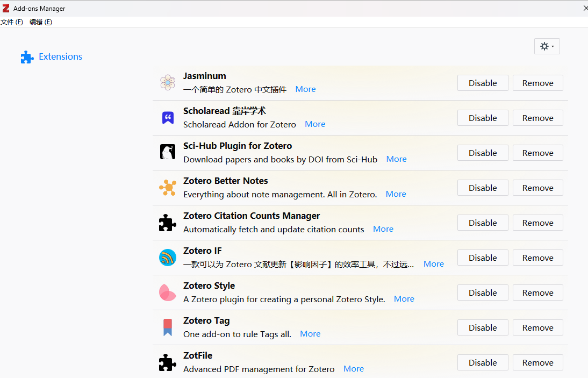This screenshot has width=588, height=378.
Task: Click the Zotero Tag bookmark icon
Action: tap(168, 327)
